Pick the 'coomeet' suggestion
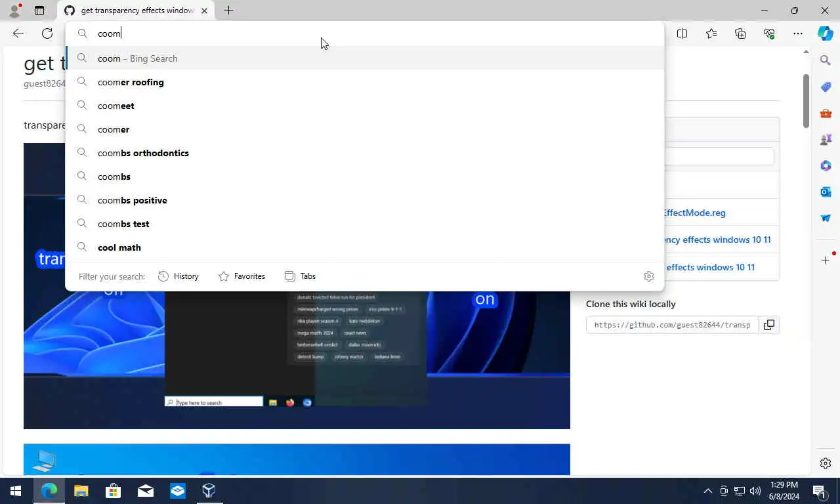This screenshot has height=504, width=840. [365, 106]
